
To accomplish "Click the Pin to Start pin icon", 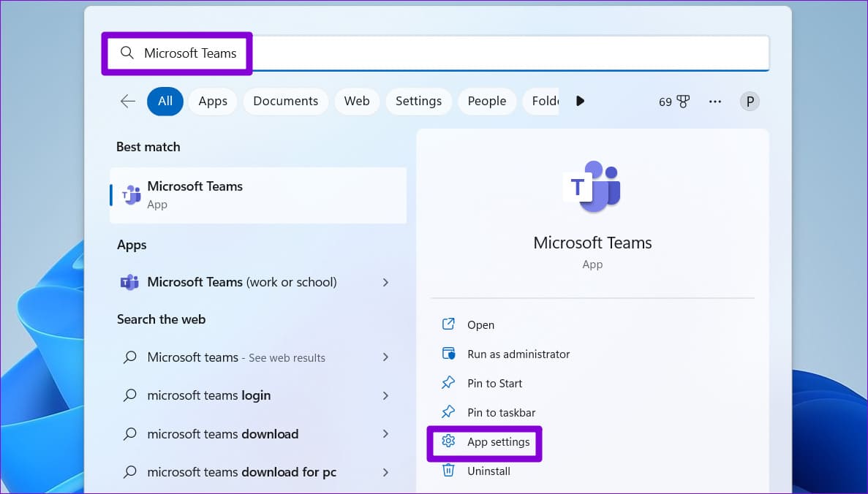I will [x=448, y=383].
